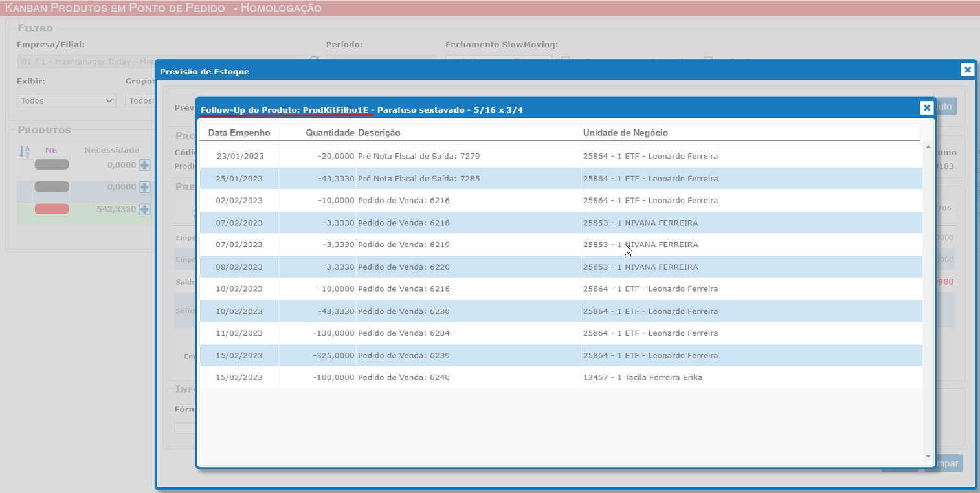Click the NE column header in Produtos
The image size is (980, 493).
51,150
